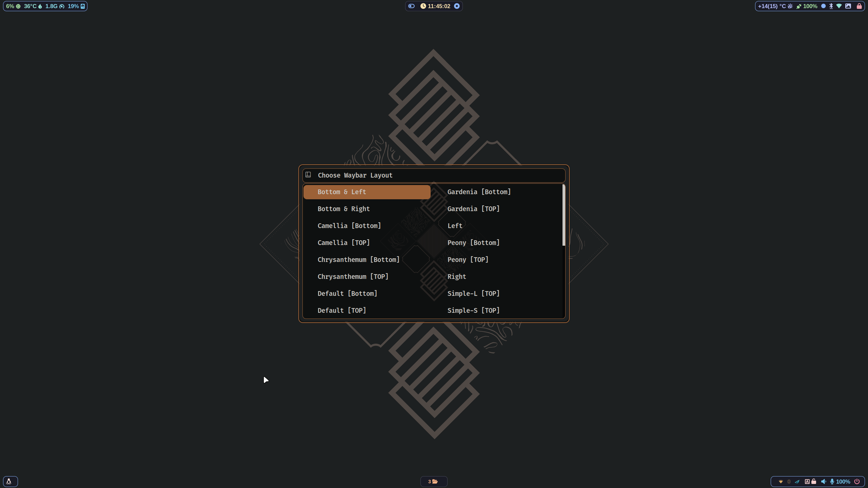
Task: Toggle the blue circle indicator near Bluetooth
Action: coord(823,6)
